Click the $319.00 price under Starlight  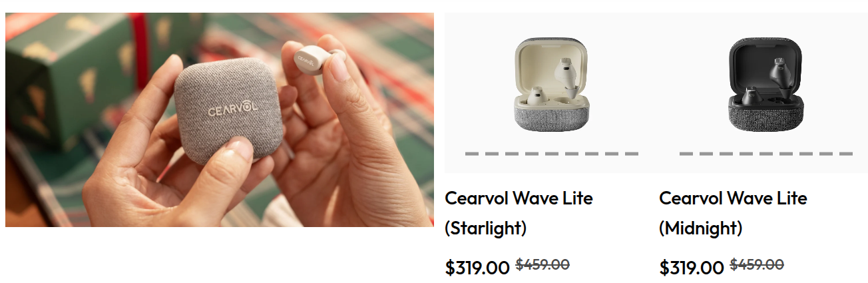tap(477, 267)
